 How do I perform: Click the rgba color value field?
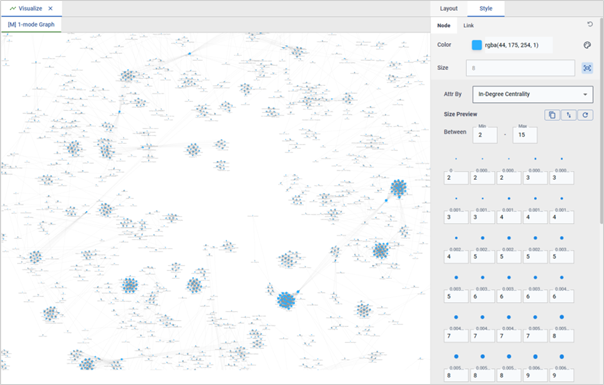(517, 45)
